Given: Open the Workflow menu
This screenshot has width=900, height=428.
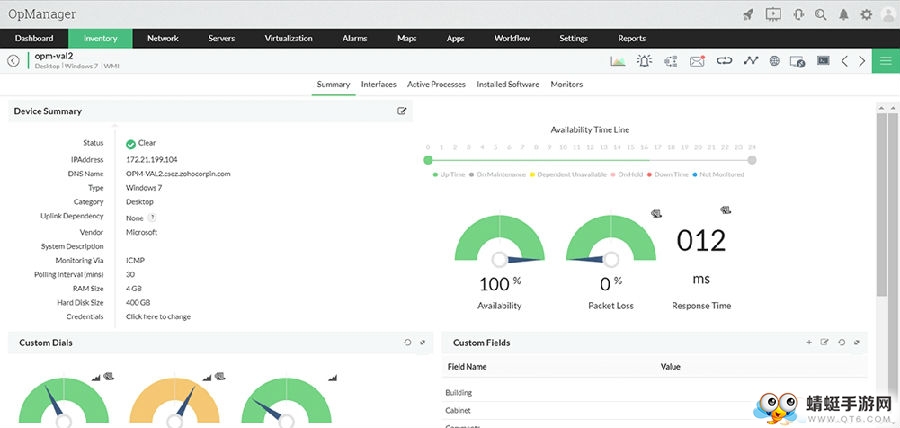Looking at the screenshot, I should click(x=512, y=38).
